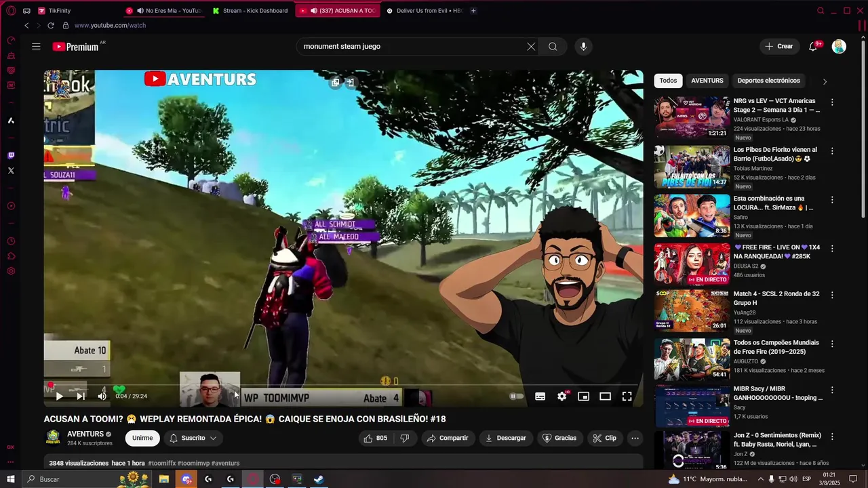Open more actions ellipsis under the video
Image resolution: width=868 pixels, height=488 pixels.
tap(635, 438)
